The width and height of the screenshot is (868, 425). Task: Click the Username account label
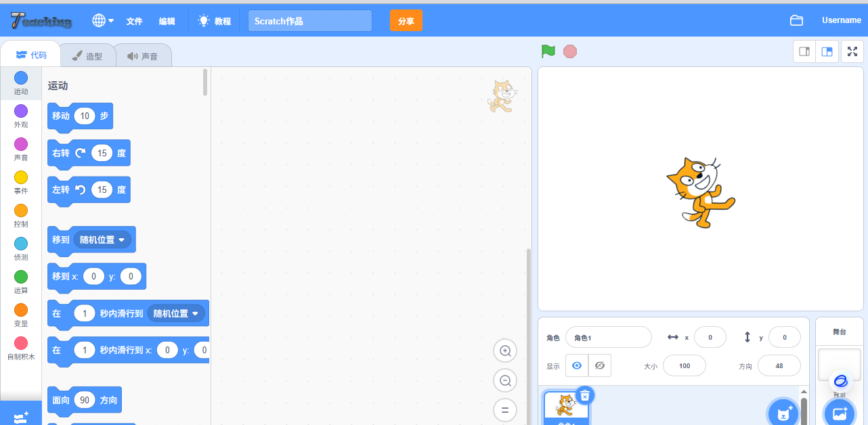coord(842,20)
